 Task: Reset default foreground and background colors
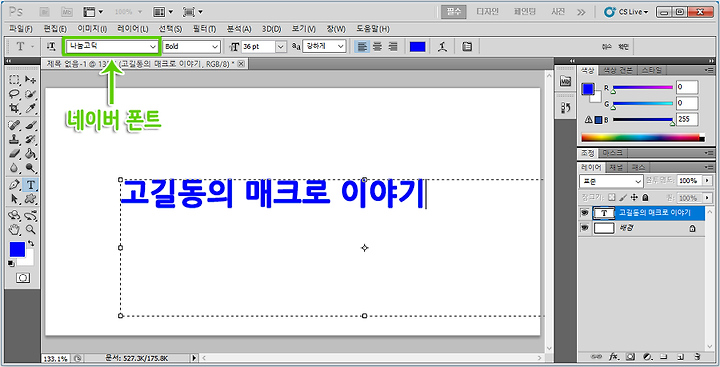click(x=11, y=263)
